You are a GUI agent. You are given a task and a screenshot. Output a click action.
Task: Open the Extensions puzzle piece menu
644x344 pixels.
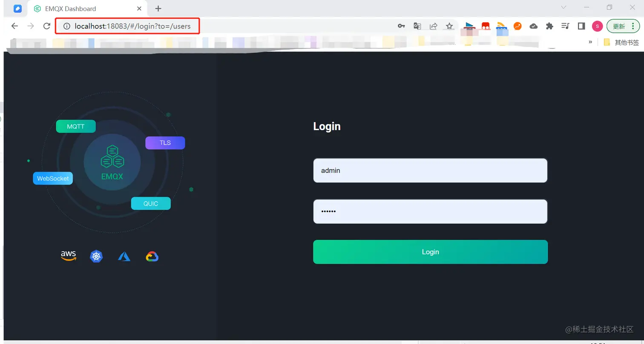[x=549, y=26]
